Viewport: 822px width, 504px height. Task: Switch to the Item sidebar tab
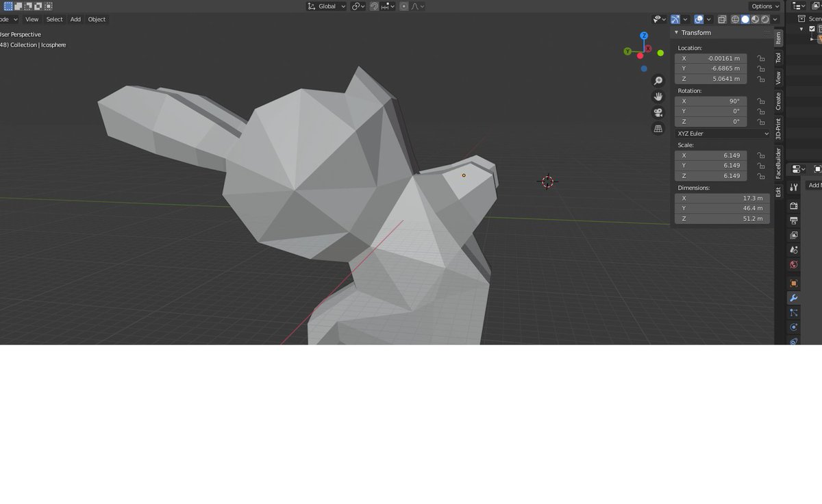[778, 38]
